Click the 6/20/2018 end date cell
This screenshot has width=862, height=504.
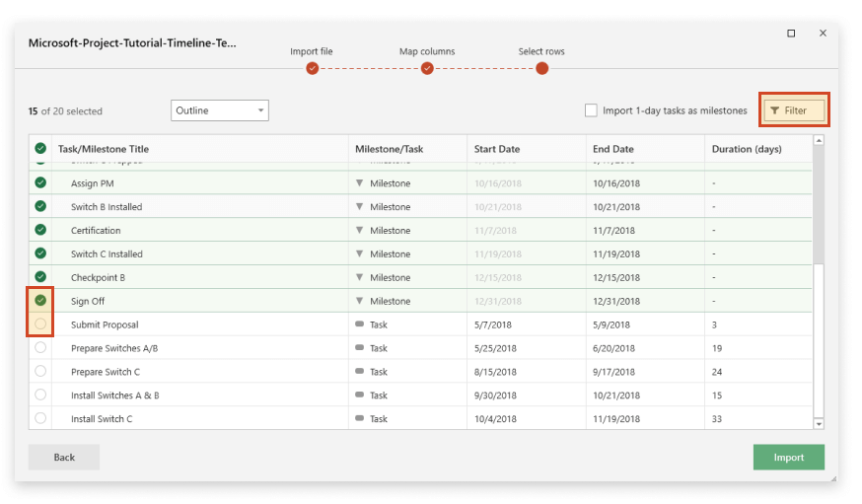click(x=613, y=348)
